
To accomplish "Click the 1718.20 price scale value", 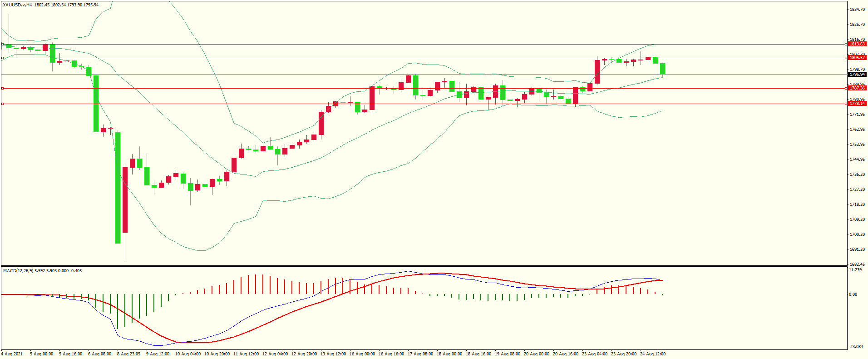I will pos(857,204).
